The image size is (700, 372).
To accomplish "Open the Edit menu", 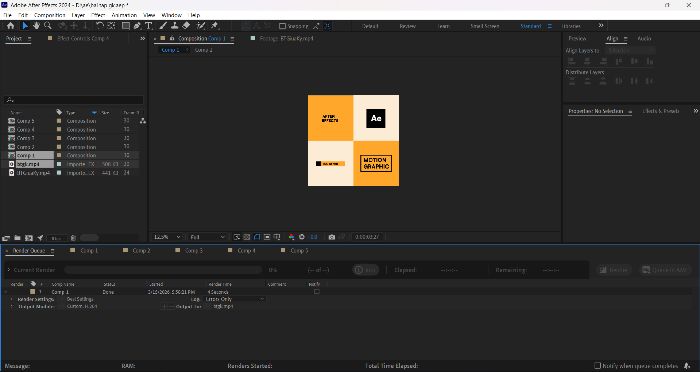I will [x=23, y=15].
